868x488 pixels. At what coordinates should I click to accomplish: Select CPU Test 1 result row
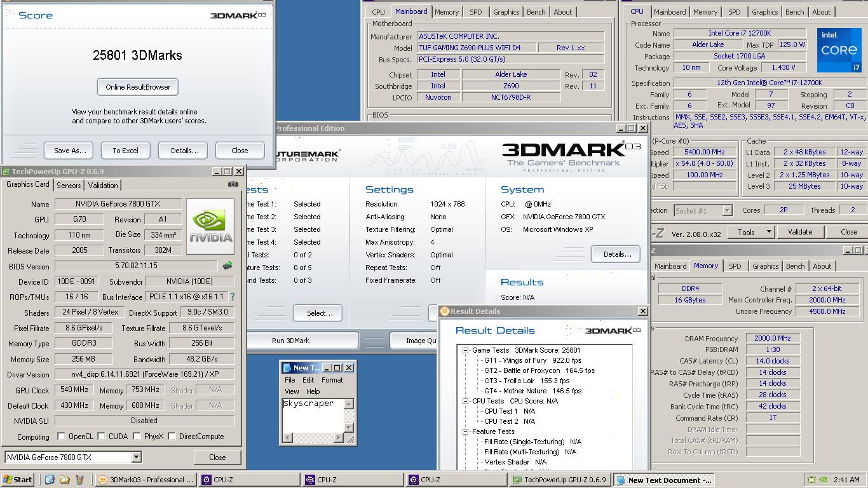(510, 411)
